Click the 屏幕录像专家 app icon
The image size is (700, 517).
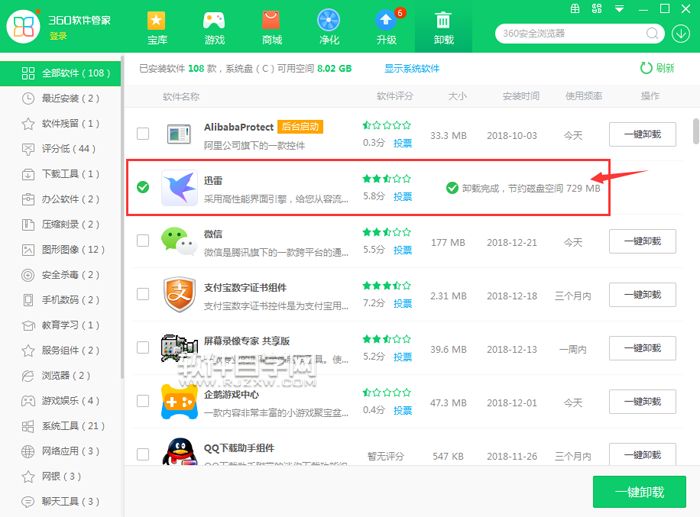click(x=179, y=348)
